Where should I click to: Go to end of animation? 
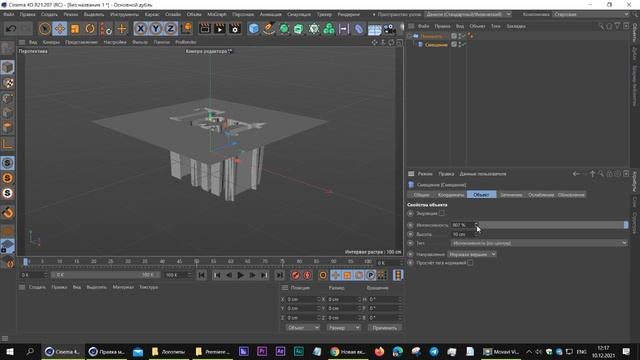(x=280, y=275)
